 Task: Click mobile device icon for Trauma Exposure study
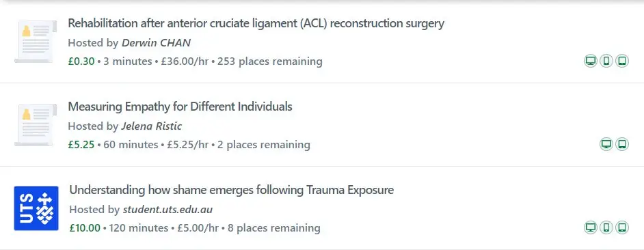click(606, 227)
